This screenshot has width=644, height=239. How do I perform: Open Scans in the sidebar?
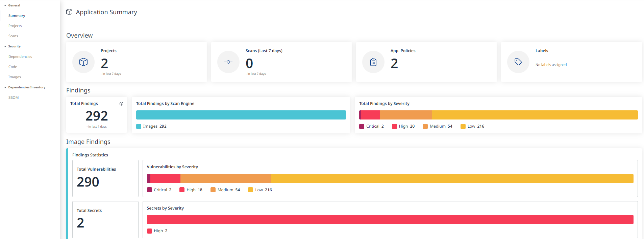pos(13,36)
